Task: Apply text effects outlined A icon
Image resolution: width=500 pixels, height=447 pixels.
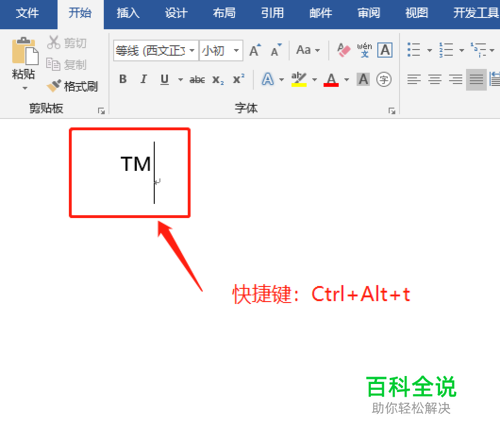Action: coord(268,79)
